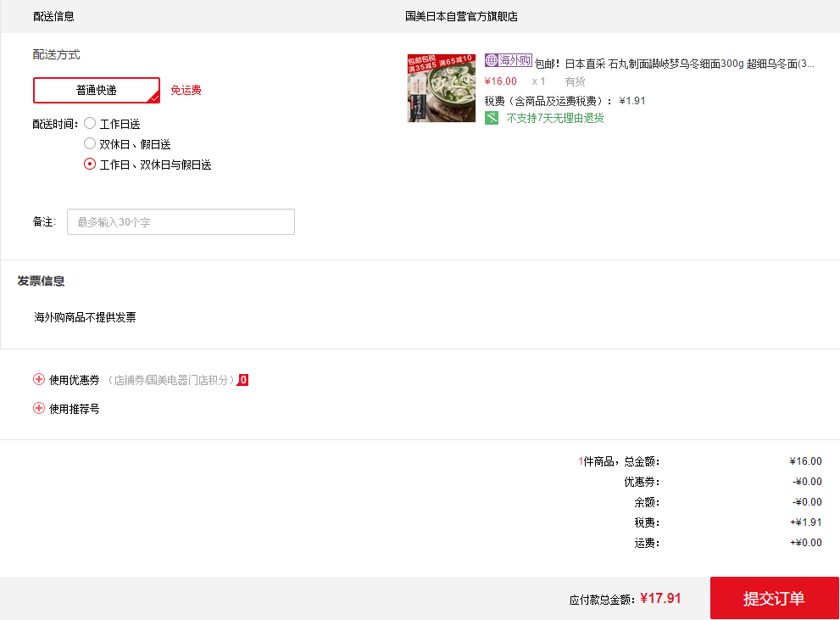Image resolution: width=840 pixels, height=620 pixels.
Task: Click 国美日本自营官方旗舰店 store name
Action: pos(461,17)
